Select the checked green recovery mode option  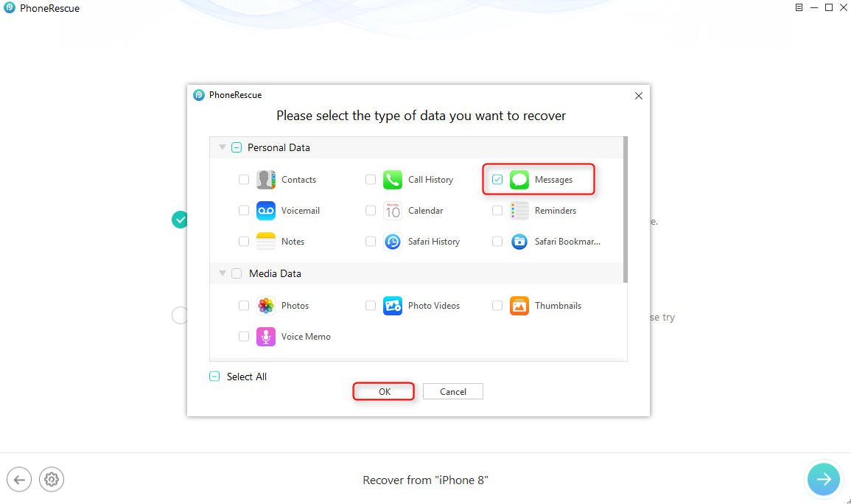tap(180, 220)
